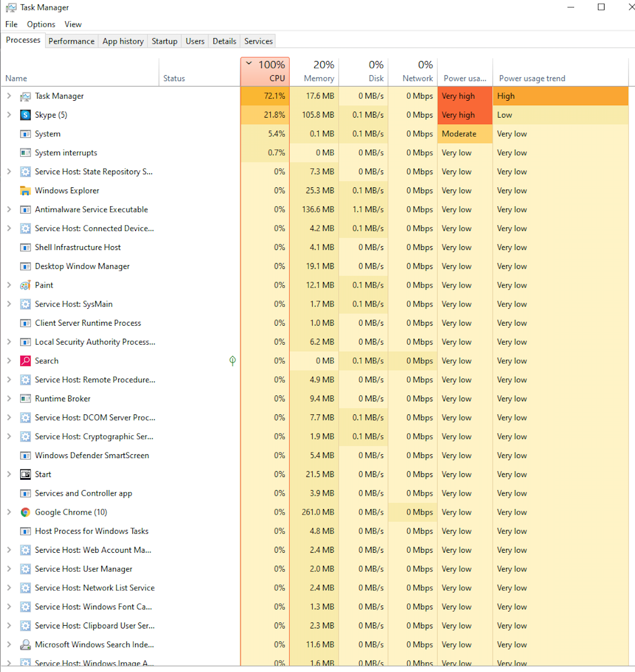Screen dimensions: 635x672
Task: Switch to the Services tab
Action: click(258, 41)
